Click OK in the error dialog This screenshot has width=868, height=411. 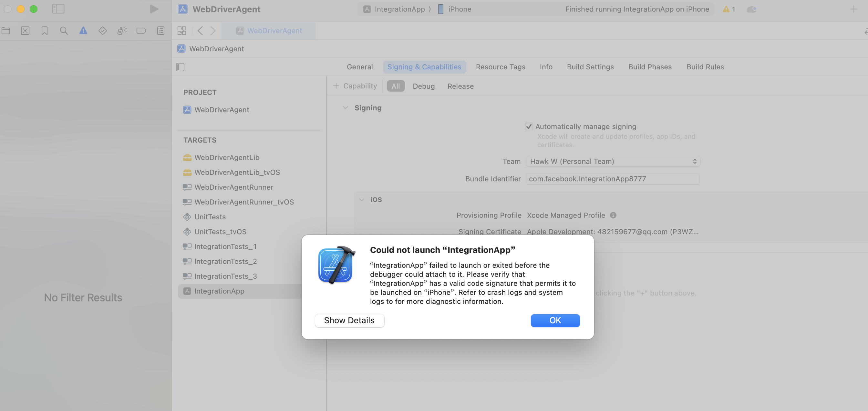[x=555, y=320]
